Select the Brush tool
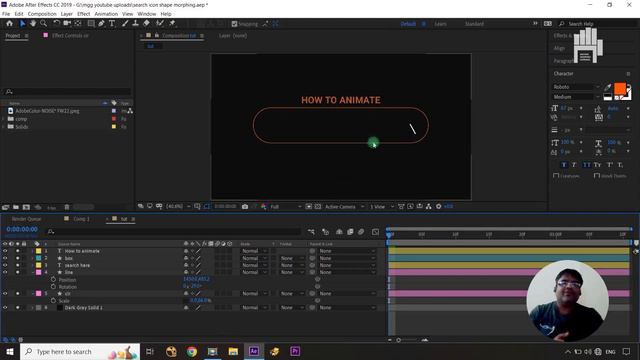Image resolution: width=640 pixels, height=360 pixels. [x=125, y=24]
